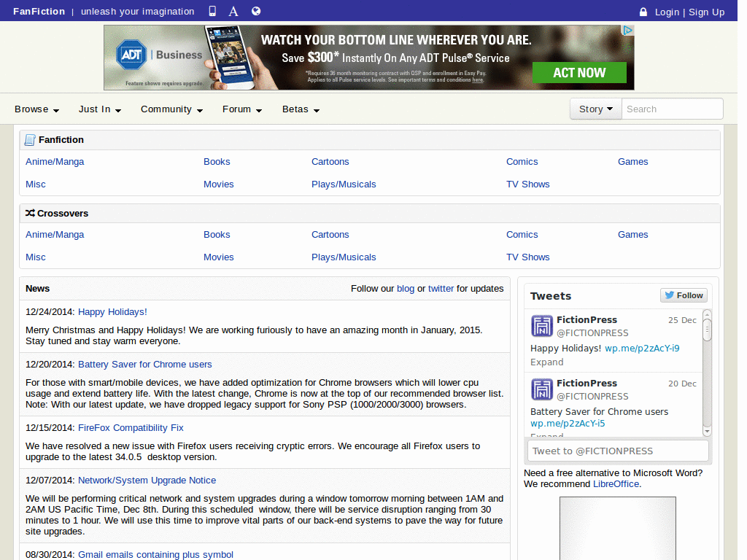Screen dimensions: 747x560
Task: Open Crossovers Anime/Manga category
Action: click(x=55, y=234)
